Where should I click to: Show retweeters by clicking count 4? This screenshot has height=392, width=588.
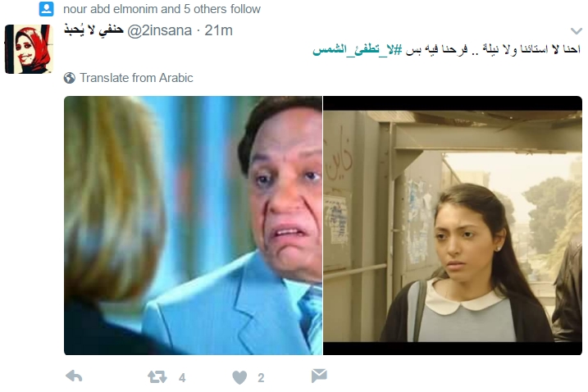click(182, 377)
